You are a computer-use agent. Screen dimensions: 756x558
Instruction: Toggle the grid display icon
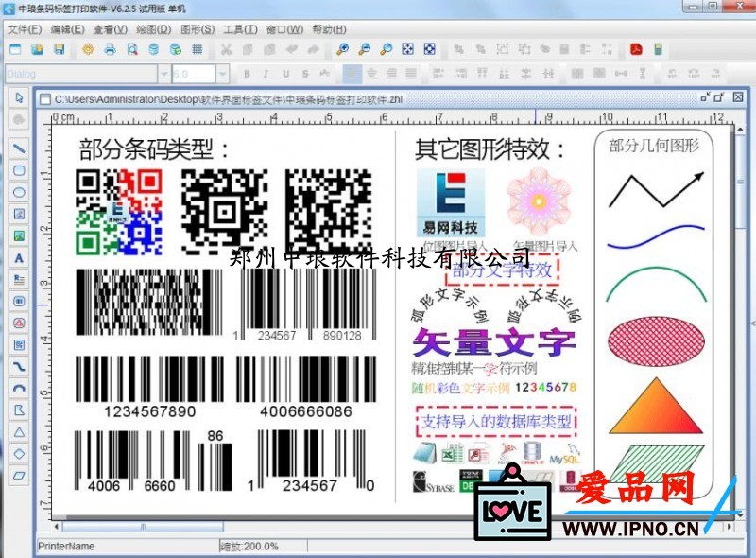click(198, 49)
